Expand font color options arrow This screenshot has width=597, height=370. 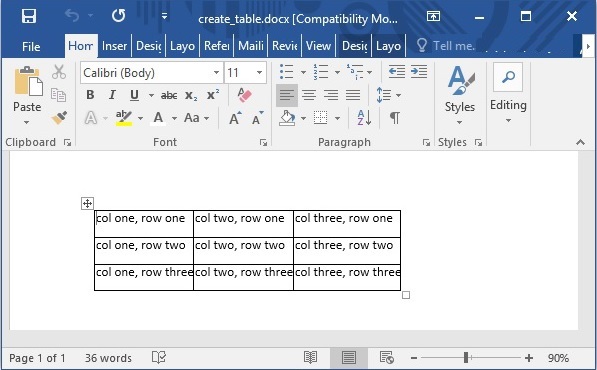tap(174, 118)
